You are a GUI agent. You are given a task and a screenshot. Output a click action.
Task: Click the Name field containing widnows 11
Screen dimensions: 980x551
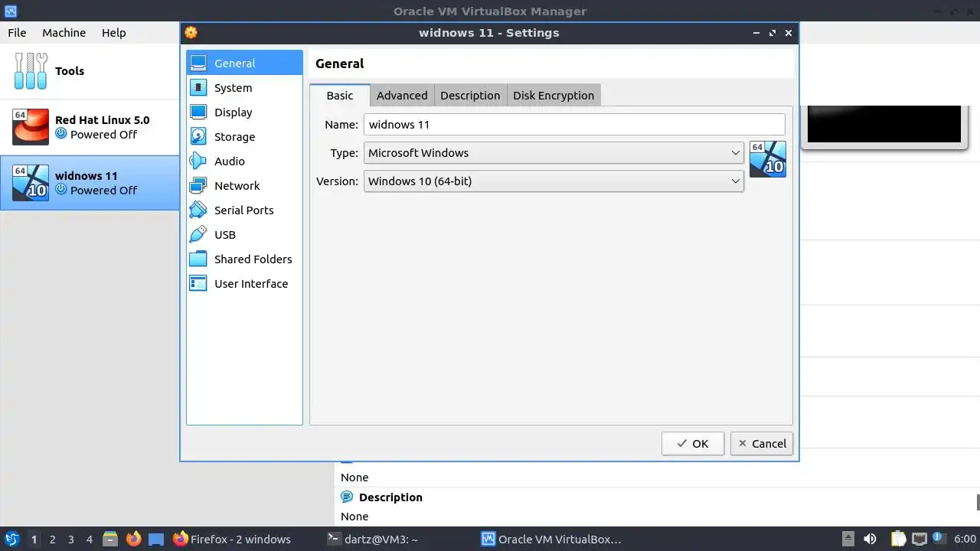click(x=574, y=125)
